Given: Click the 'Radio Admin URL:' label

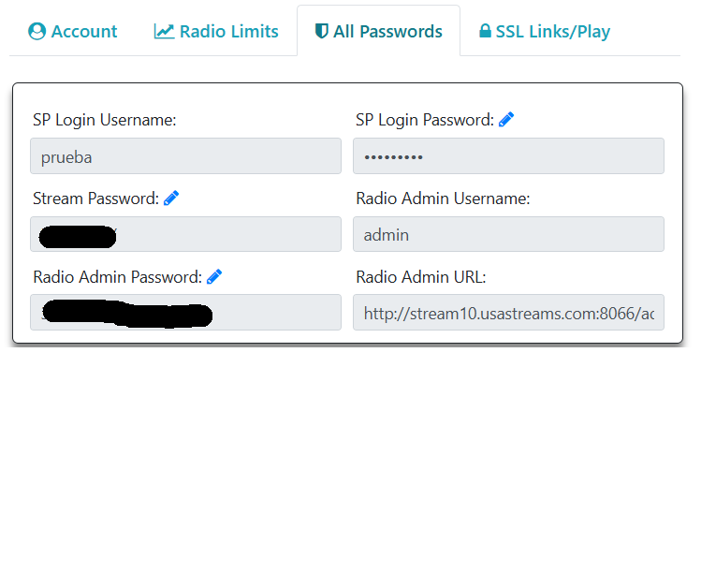Looking at the screenshot, I should click(x=420, y=277).
